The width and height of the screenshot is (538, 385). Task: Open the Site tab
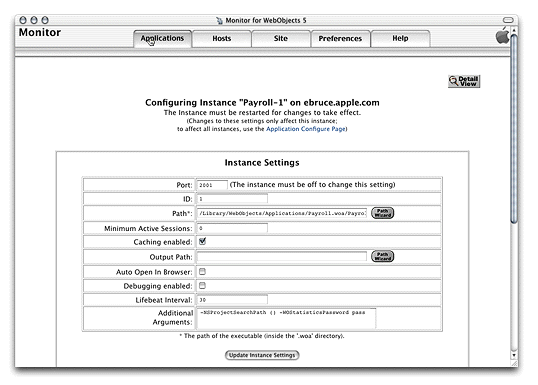[281, 38]
